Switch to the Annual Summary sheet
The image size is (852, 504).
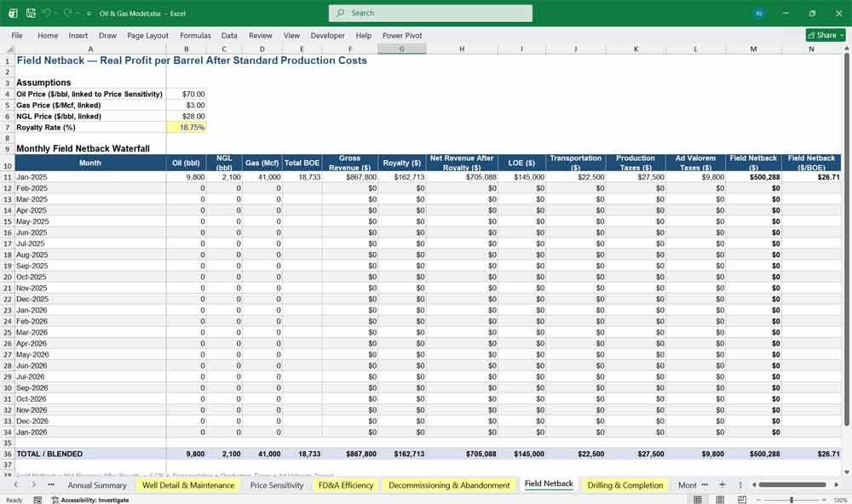click(97, 485)
